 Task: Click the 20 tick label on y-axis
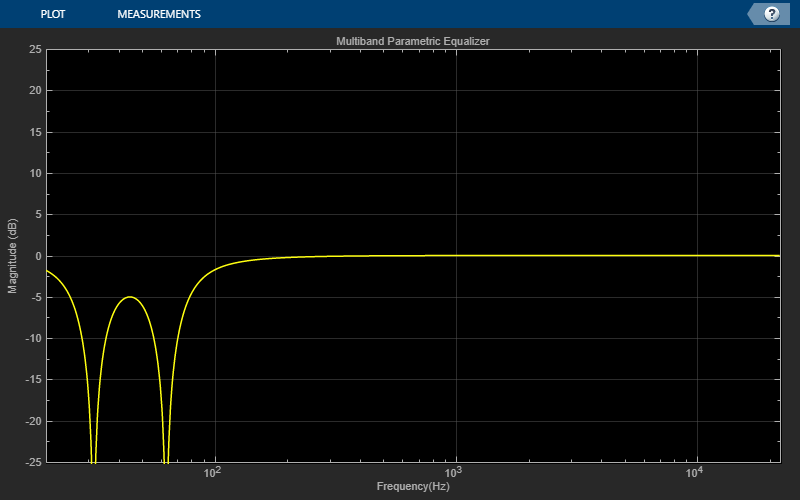(35, 90)
